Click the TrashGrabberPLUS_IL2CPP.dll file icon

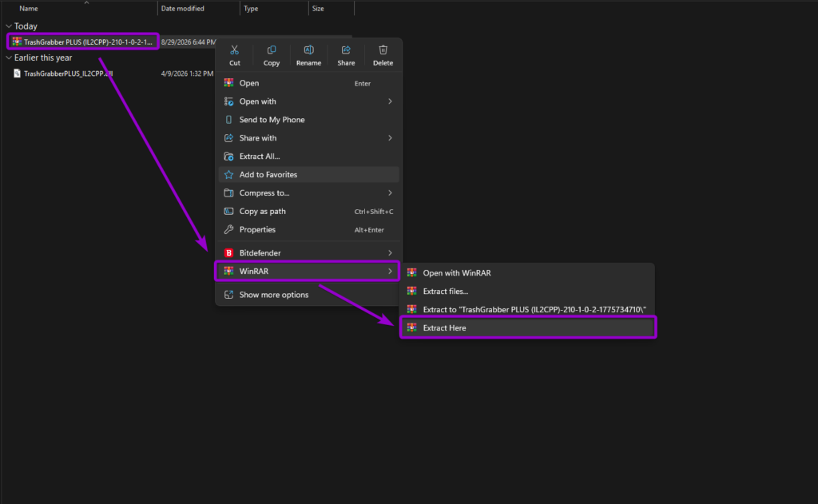(17, 73)
